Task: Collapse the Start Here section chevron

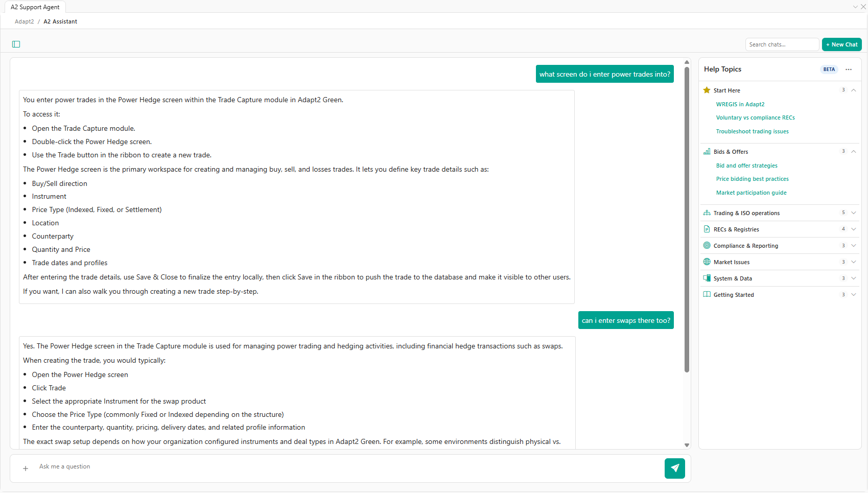Action: [854, 90]
